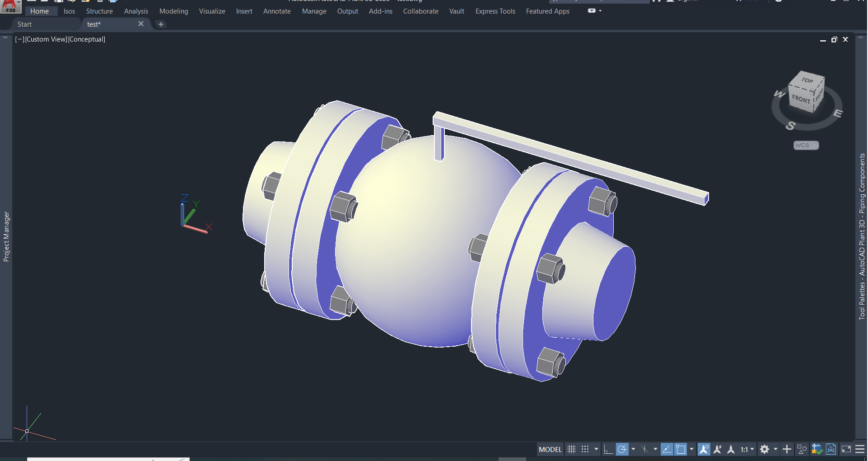Image resolution: width=868 pixels, height=461 pixels.
Task: Click the TOP face of the ViewCube
Action: click(807, 80)
